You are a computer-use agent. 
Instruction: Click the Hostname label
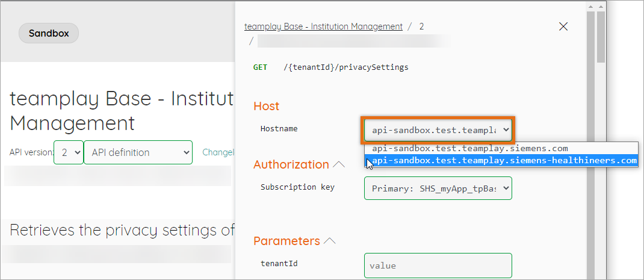(x=279, y=129)
